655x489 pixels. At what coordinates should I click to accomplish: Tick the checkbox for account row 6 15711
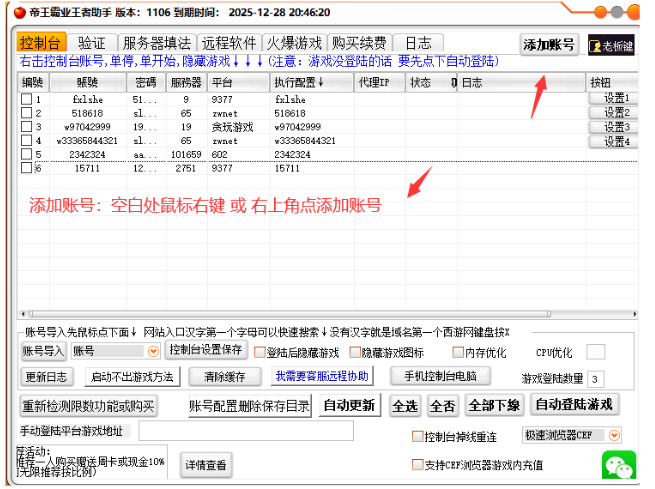click(x=26, y=168)
